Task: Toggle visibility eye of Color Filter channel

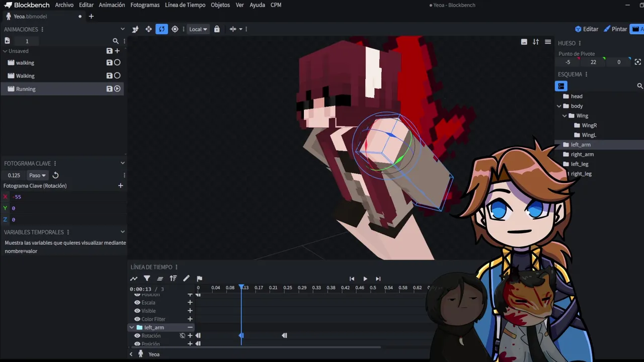Action: click(x=137, y=319)
